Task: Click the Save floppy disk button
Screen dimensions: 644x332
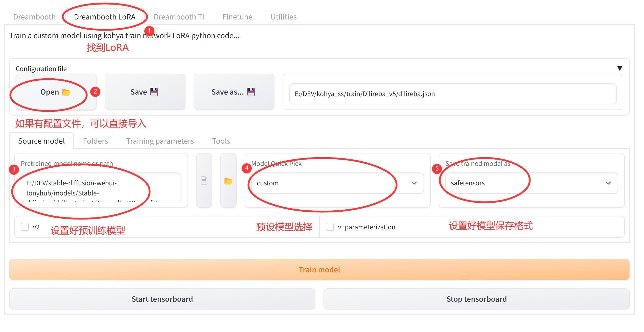Action: [145, 92]
